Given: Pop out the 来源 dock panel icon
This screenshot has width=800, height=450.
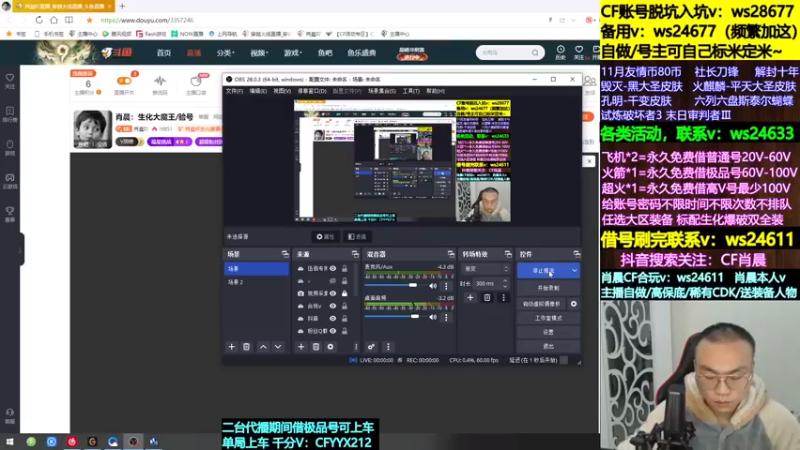Looking at the screenshot, I should pos(355,254).
